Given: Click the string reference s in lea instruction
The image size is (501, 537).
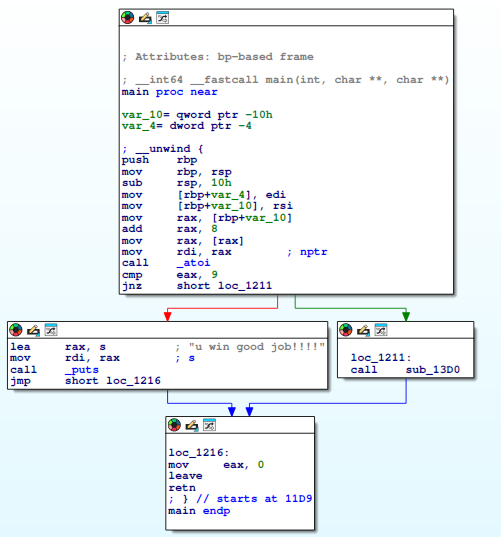Looking at the screenshot, I should 103,347.
